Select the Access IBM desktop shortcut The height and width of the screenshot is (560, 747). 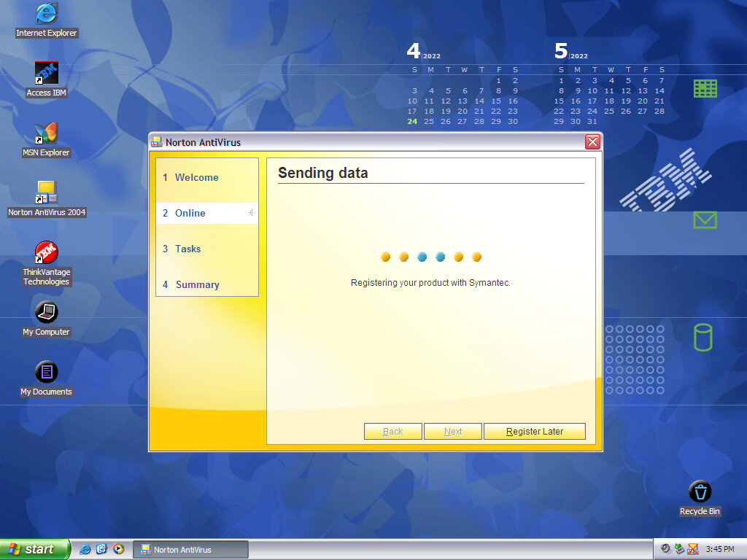pos(47,74)
